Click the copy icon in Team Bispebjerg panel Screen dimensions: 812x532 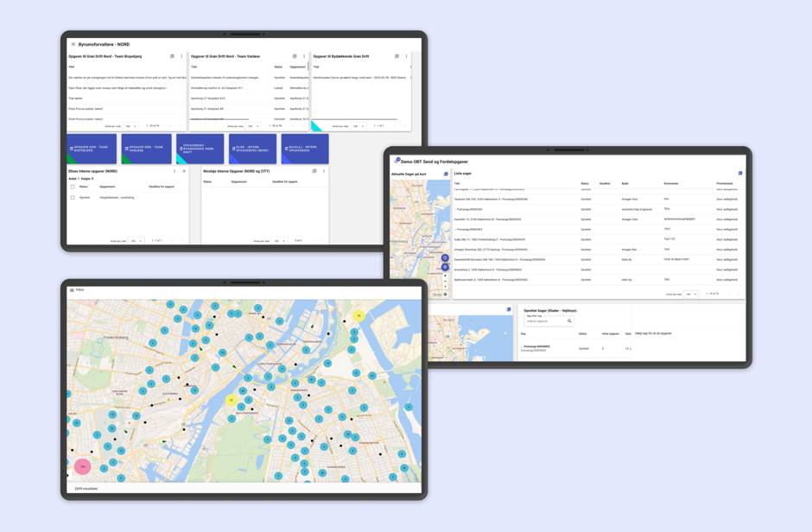click(x=172, y=56)
